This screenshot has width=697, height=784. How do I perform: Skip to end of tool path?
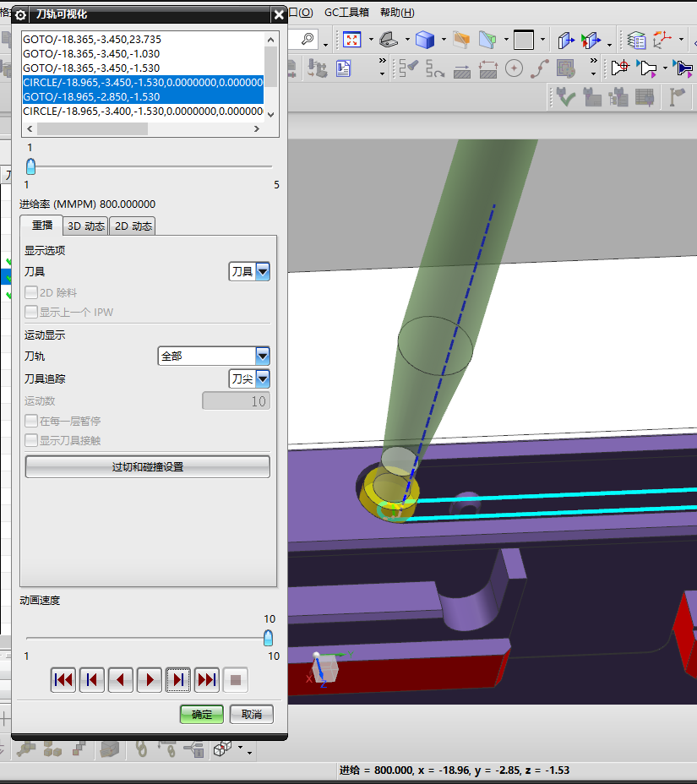pyautogui.click(x=206, y=680)
